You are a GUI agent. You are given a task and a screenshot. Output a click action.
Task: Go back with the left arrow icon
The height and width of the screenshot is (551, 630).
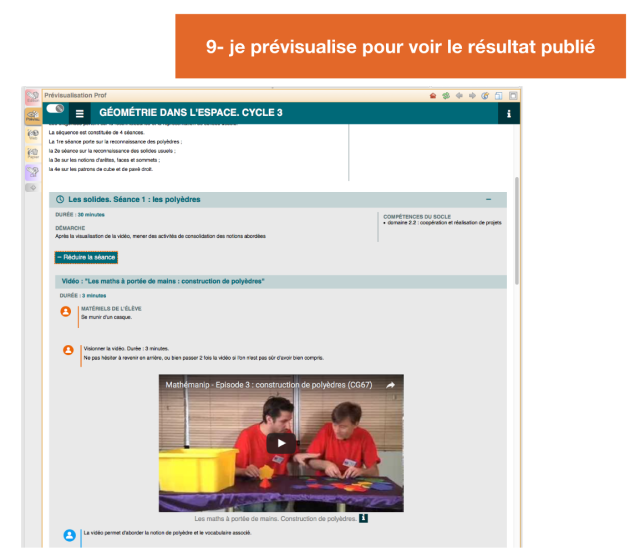tap(459, 95)
